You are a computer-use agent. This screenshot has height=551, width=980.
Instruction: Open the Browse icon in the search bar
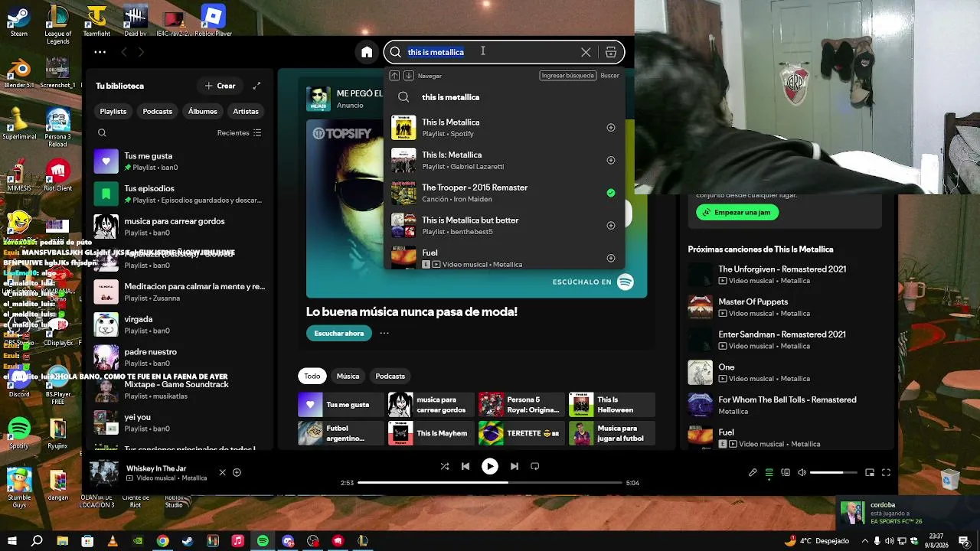coord(611,52)
